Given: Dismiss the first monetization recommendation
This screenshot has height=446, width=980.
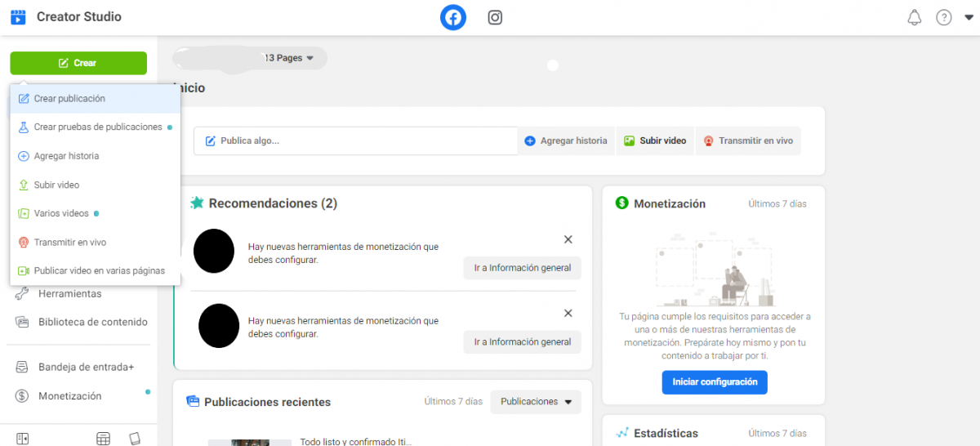Looking at the screenshot, I should 568,239.
